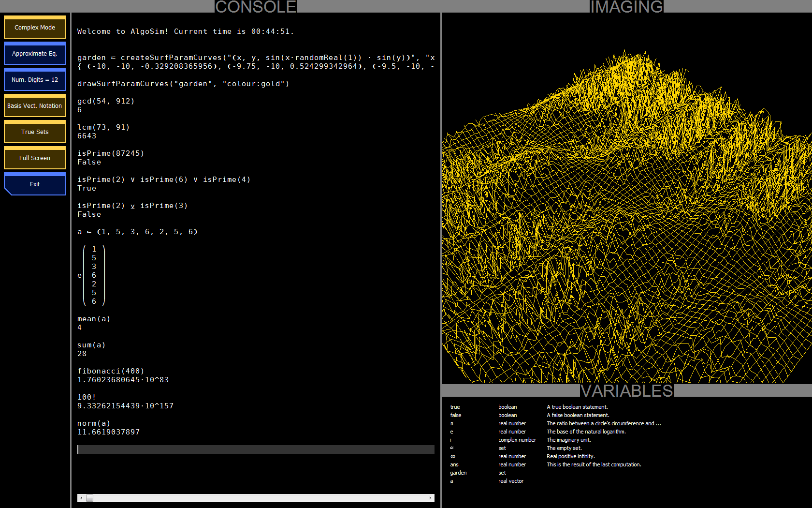Switch to Full Screen mode

pos(35,158)
